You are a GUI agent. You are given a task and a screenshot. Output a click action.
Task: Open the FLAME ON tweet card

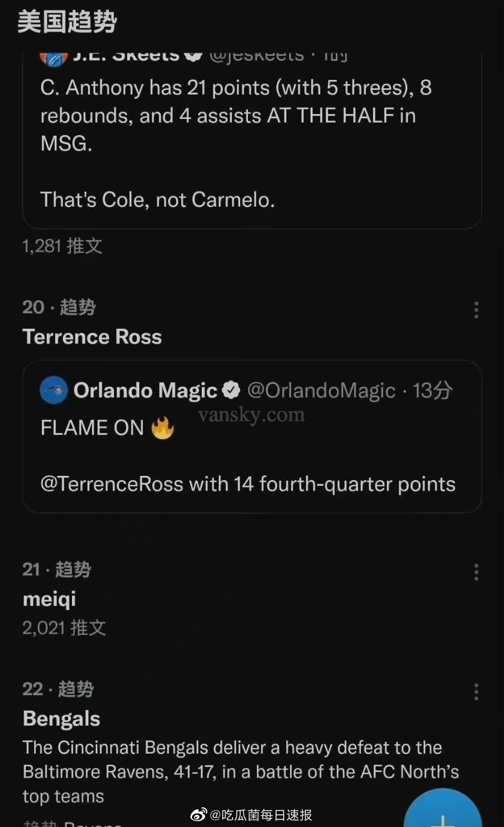click(x=252, y=449)
